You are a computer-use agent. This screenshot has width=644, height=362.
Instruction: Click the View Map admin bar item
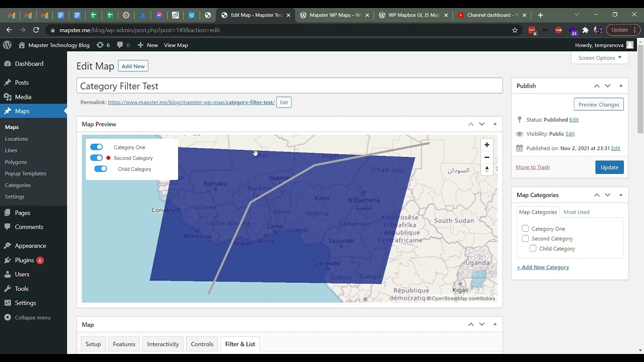176,45
